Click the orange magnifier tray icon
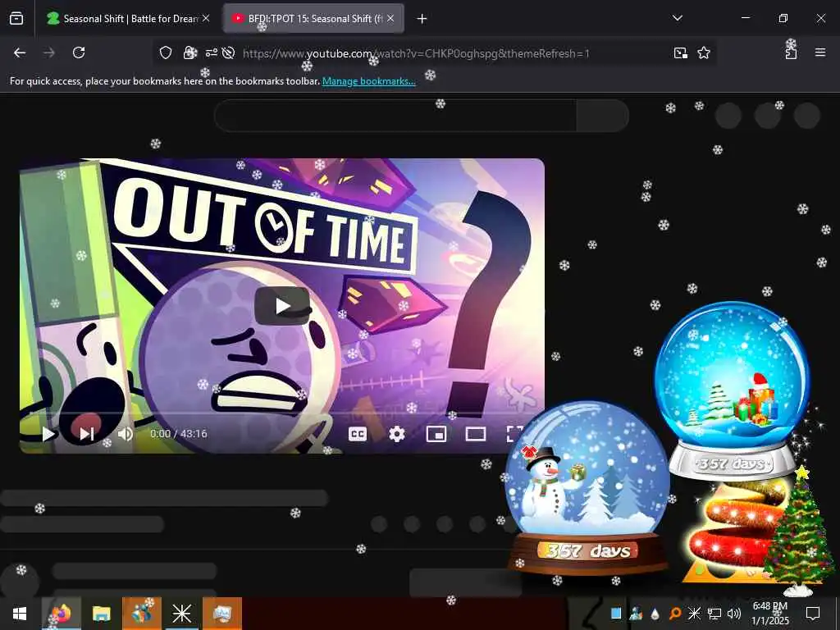The height and width of the screenshot is (630, 840). (675, 614)
